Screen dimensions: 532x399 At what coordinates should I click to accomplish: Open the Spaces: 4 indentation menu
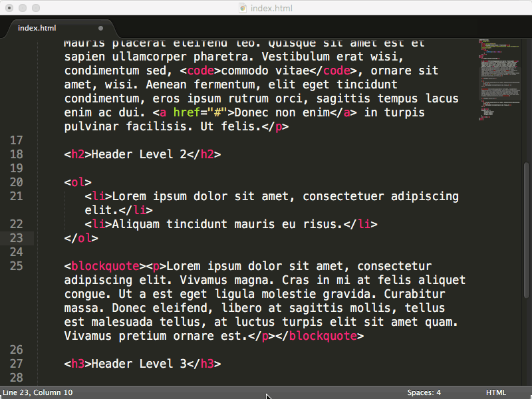424,392
